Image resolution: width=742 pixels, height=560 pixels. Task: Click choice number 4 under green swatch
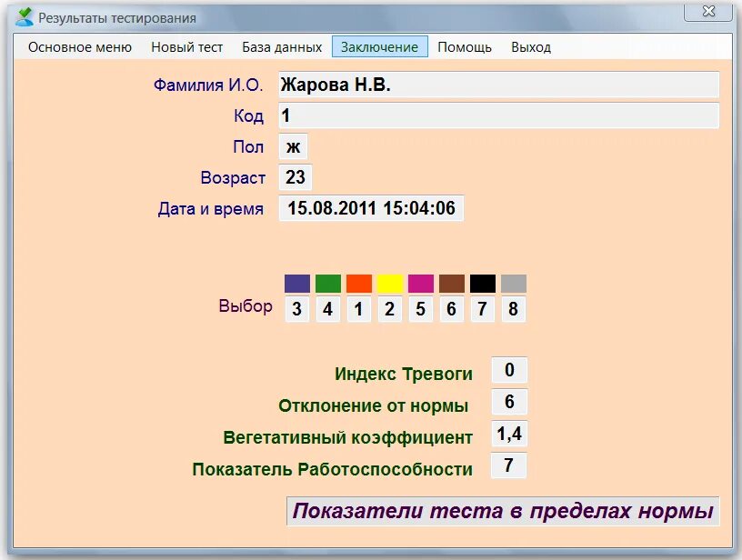pyautogui.click(x=328, y=309)
